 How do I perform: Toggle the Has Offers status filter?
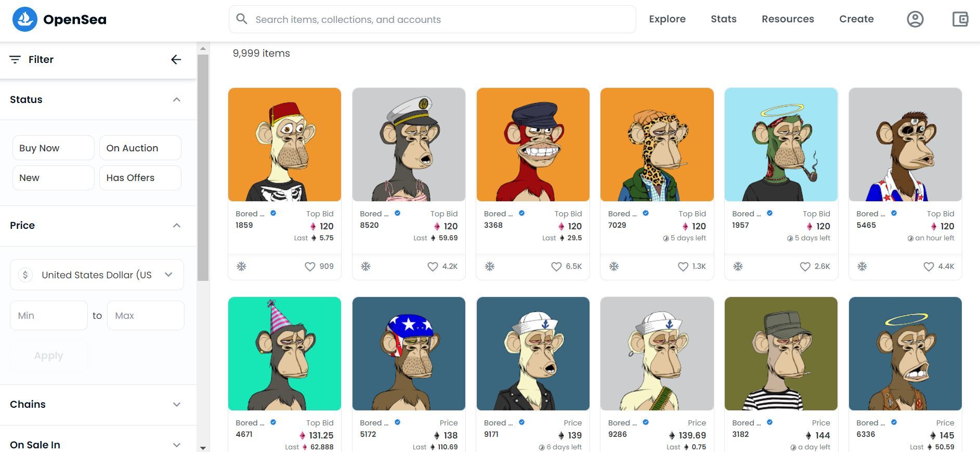140,178
